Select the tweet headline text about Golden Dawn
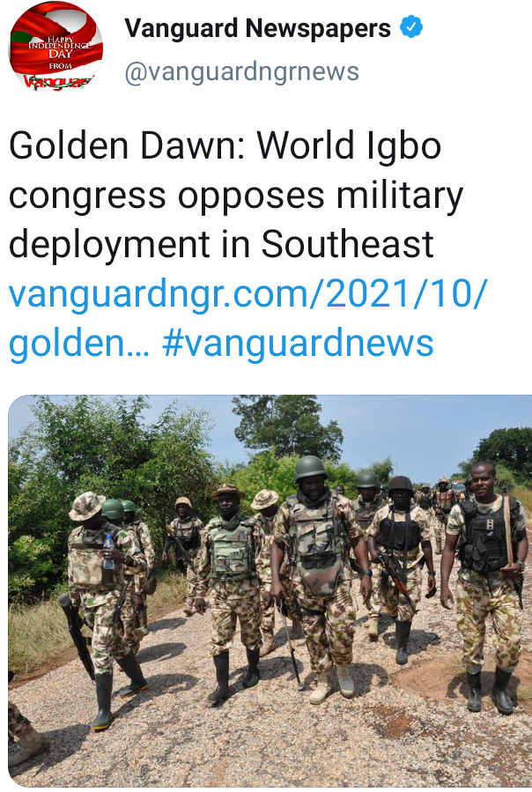The height and width of the screenshot is (792, 532). [x=236, y=195]
